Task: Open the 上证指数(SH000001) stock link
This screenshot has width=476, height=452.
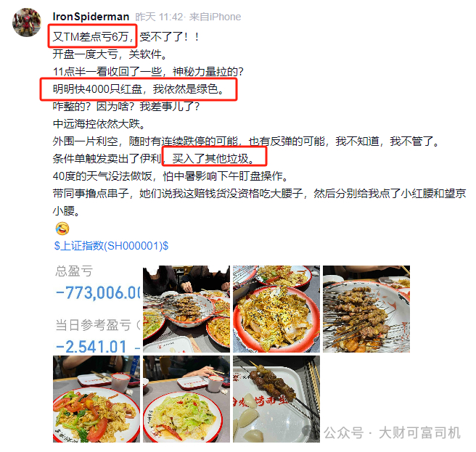Action: point(111,245)
